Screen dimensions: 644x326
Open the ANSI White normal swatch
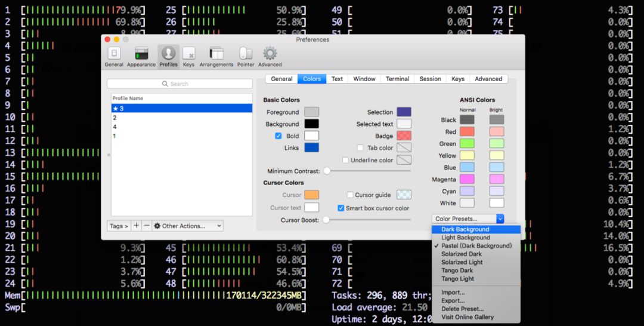tap(467, 202)
